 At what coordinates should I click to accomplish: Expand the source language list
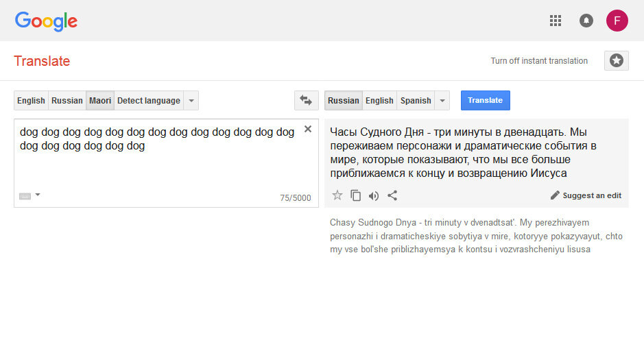[191, 101]
